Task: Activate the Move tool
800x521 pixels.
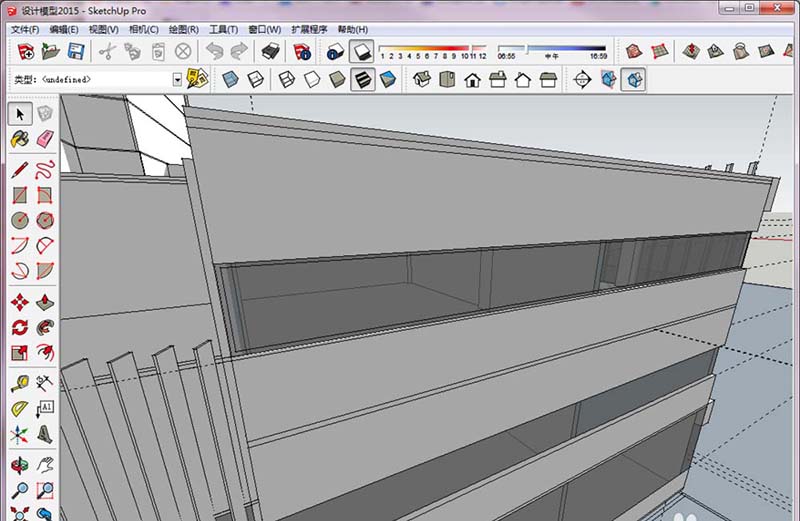Action: 20,302
